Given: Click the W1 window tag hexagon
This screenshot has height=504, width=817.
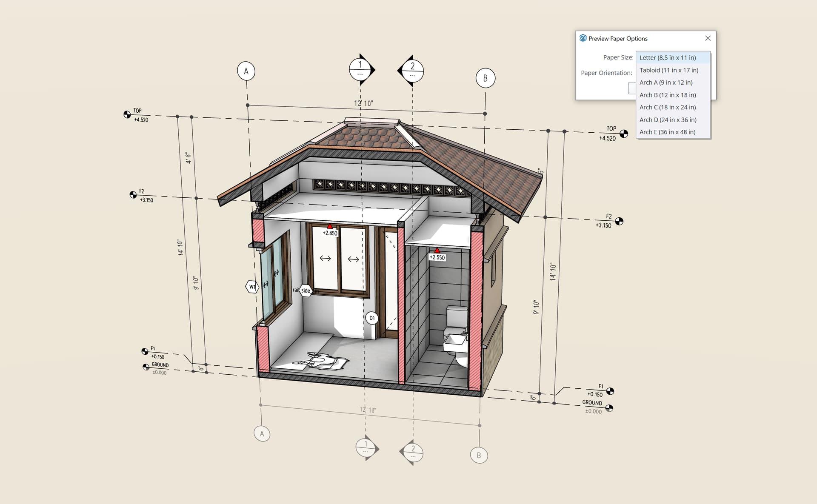Looking at the screenshot, I should tap(252, 287).
